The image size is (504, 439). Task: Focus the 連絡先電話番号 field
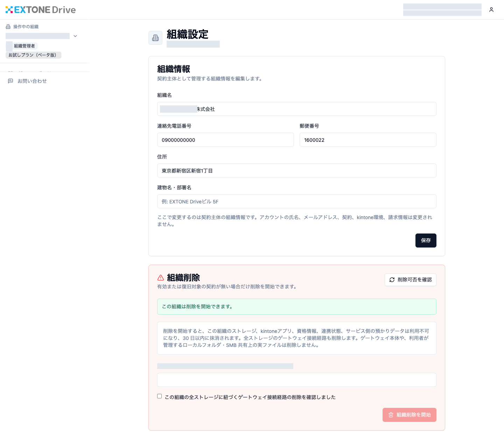point(225,140)
